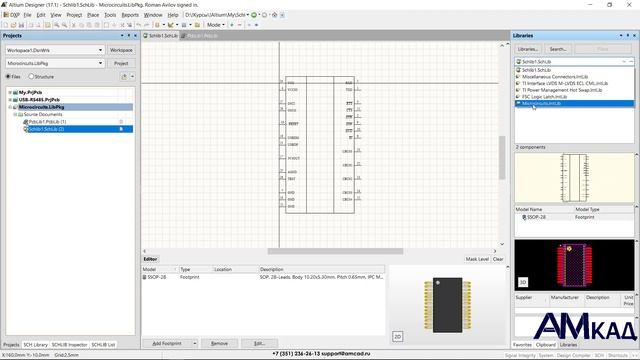Collapse the Microcircuits.LibPkg project node
640x360 pixels.
[10, 107]
